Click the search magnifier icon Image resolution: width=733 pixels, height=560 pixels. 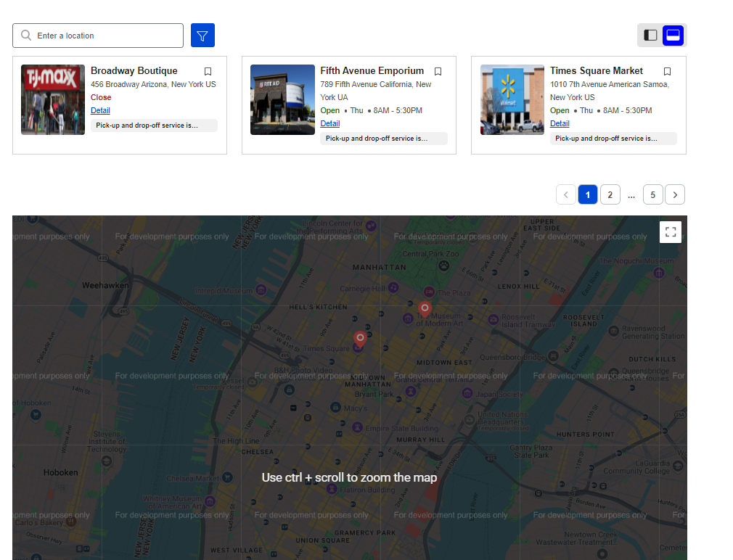[27, 36]
